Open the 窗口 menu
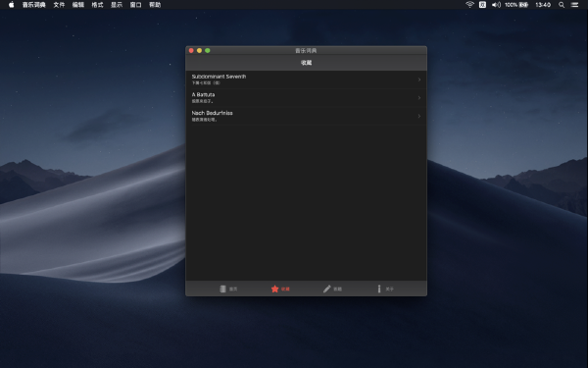Image resolution: width=588 pixels, height=368 pixels. (136, 5)
